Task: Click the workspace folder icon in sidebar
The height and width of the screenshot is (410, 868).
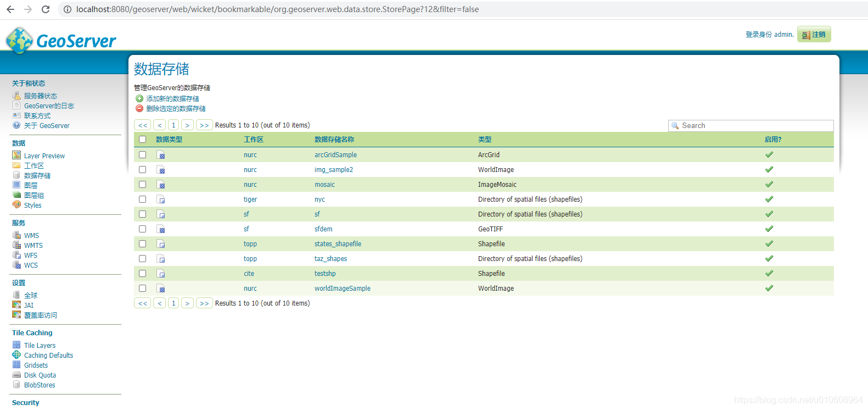Action: click(16, 165)
